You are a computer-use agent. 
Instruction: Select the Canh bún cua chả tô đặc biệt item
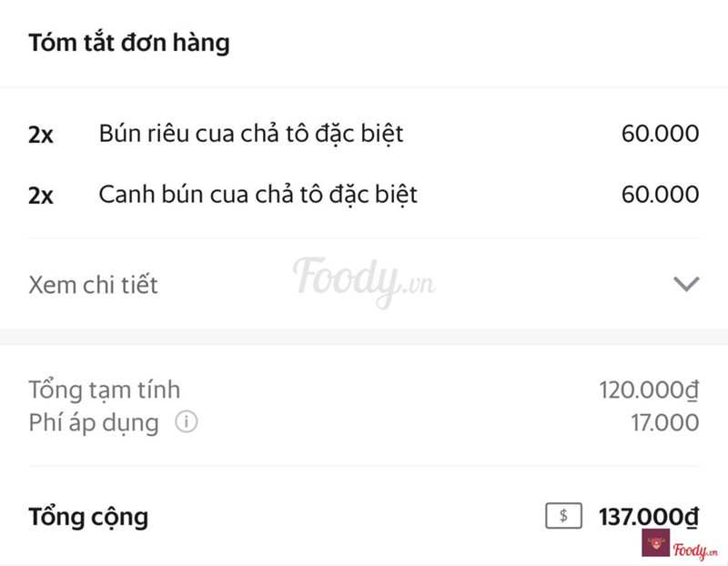point(258,194)
